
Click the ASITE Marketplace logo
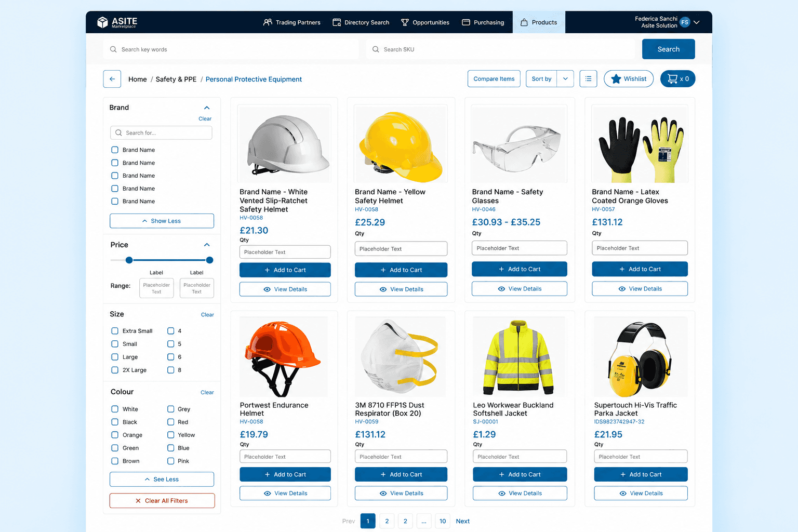(x=117, y=22)
